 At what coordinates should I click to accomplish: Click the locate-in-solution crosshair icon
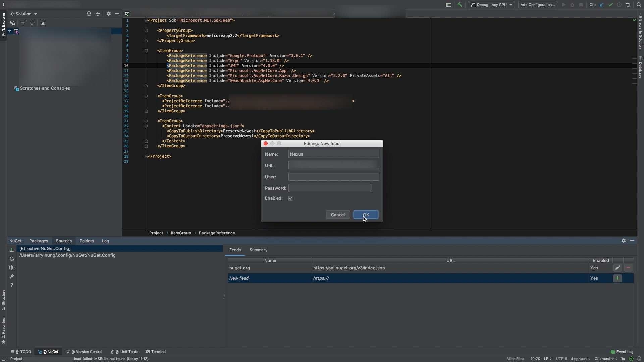pos(89,14)
